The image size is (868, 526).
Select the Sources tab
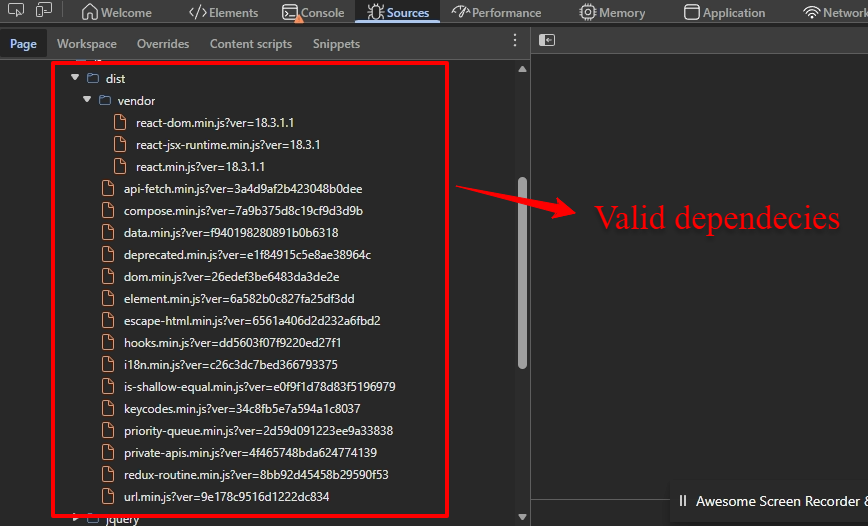tap(397, 12)
